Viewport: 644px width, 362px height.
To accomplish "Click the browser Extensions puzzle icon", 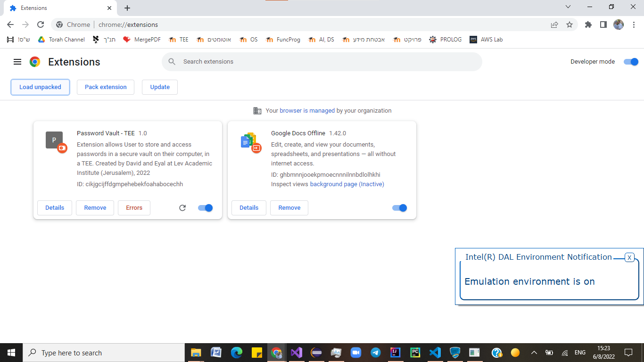I will (x=588, y=25).
